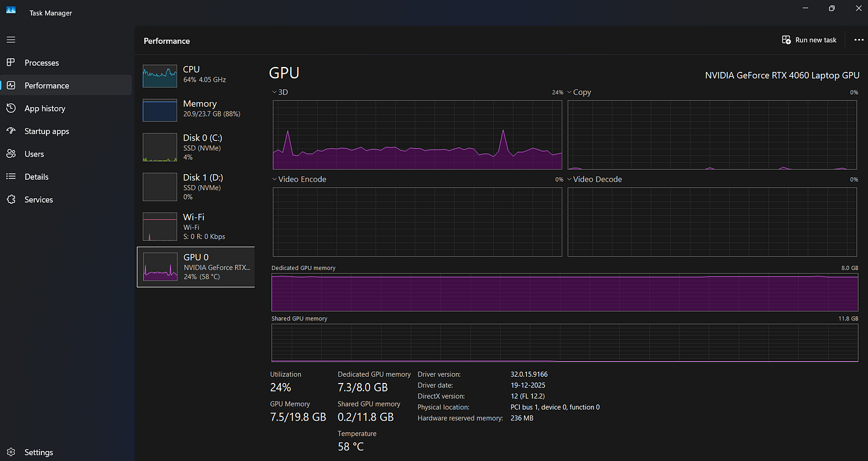Screen dimensions: 868x461
Task: Close the Task Manager window
Action: pos(859,8)
